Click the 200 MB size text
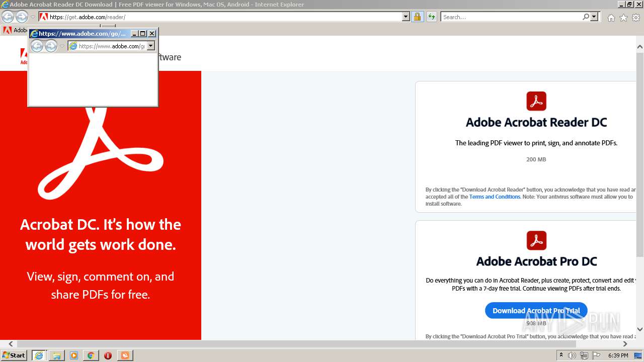 [x=536, y=159]
